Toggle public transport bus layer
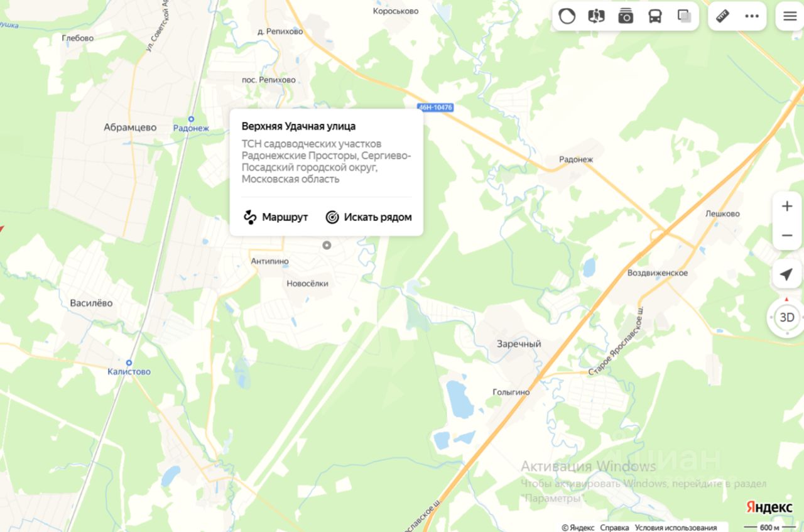This screenshot has height=532, width=804. [655, 16]
